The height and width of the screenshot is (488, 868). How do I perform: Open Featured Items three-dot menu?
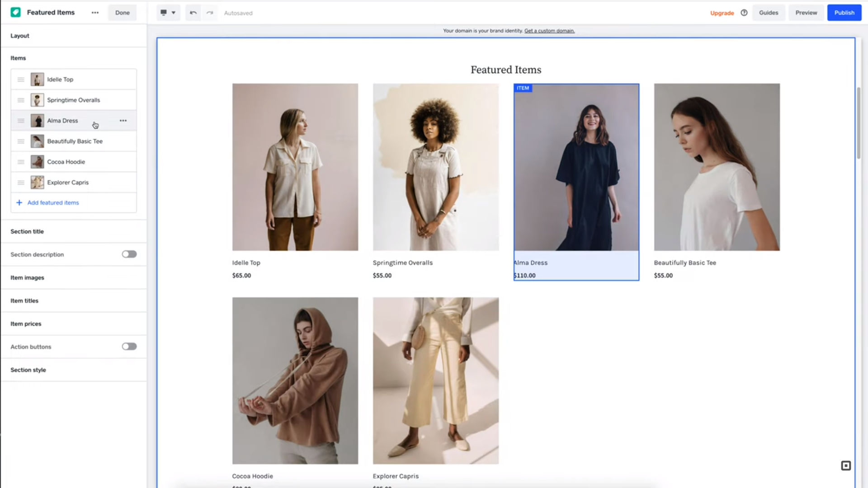[95, 13]
